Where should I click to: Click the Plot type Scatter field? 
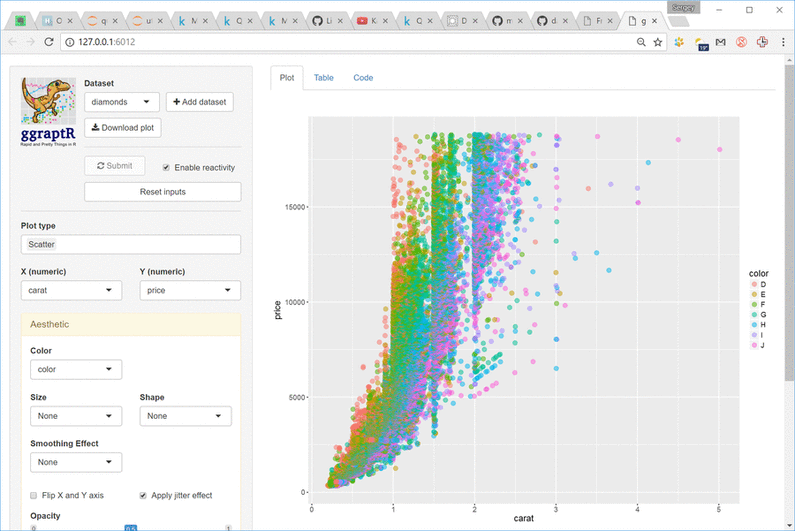[130, 244]
